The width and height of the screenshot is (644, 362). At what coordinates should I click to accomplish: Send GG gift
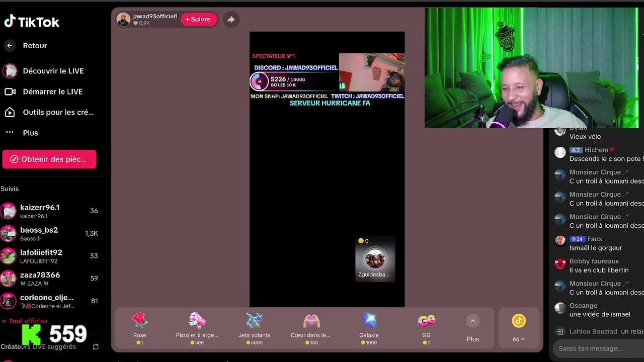point(426,328)
